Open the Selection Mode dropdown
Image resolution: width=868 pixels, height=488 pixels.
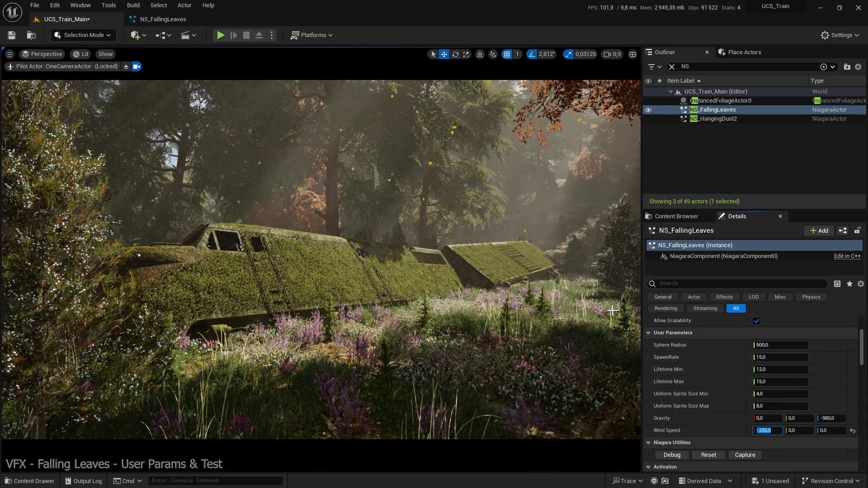pos(83,35)
